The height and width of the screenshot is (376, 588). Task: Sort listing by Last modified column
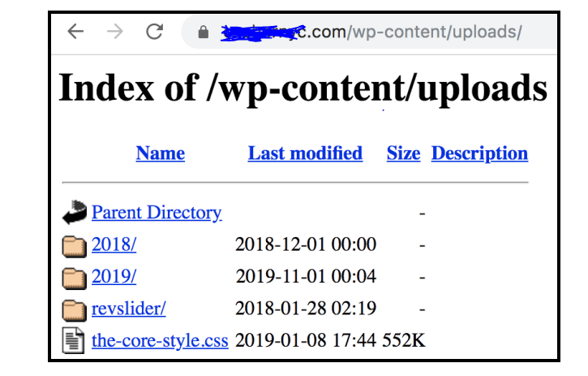(305, 153)
